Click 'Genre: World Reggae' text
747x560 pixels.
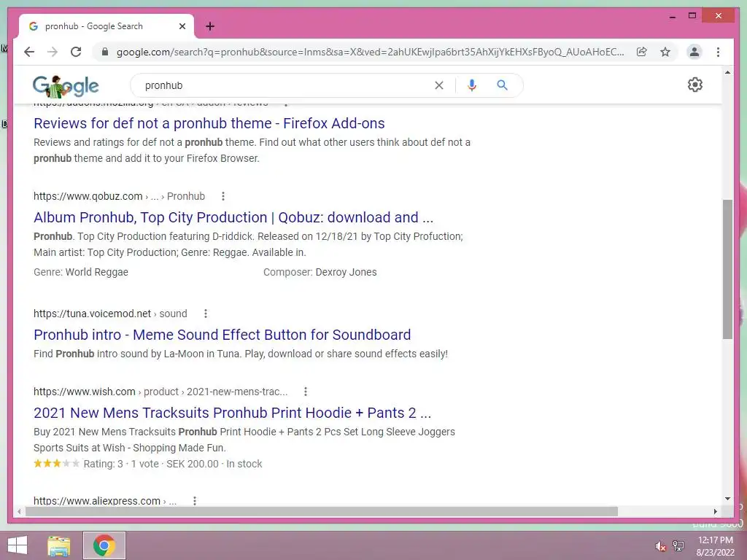[81, 273]
